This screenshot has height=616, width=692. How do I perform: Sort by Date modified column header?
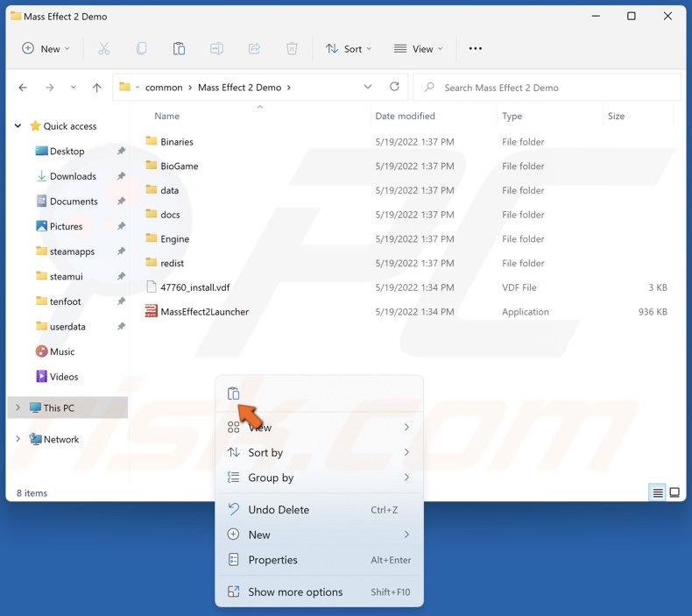405,116
